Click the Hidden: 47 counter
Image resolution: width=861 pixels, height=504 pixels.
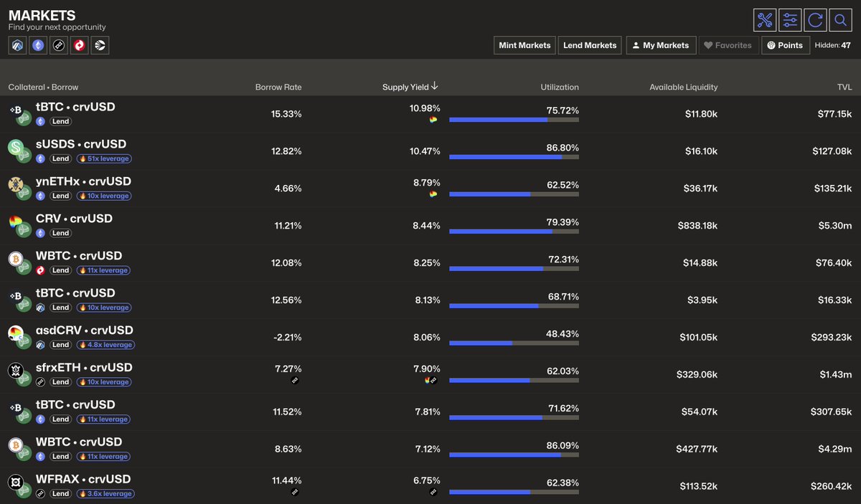833,45
